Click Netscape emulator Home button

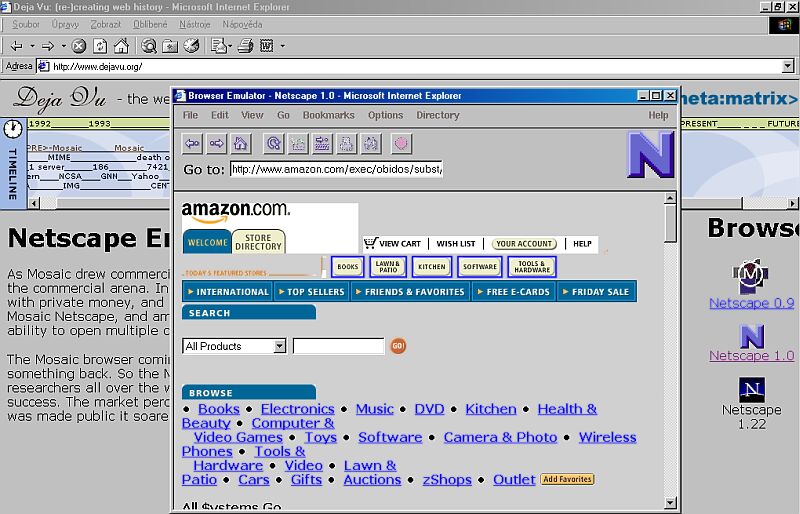[x=240, y=143]
